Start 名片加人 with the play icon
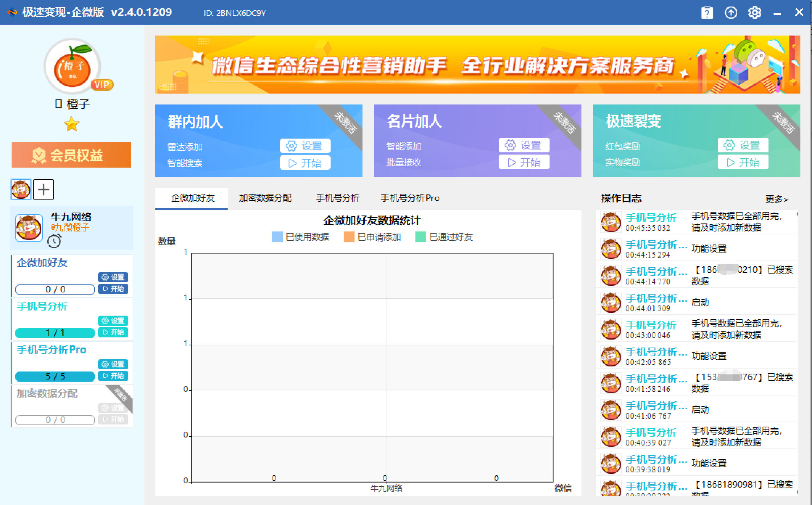This screenshot has height=505, width=812. click(x=524, y=162)
